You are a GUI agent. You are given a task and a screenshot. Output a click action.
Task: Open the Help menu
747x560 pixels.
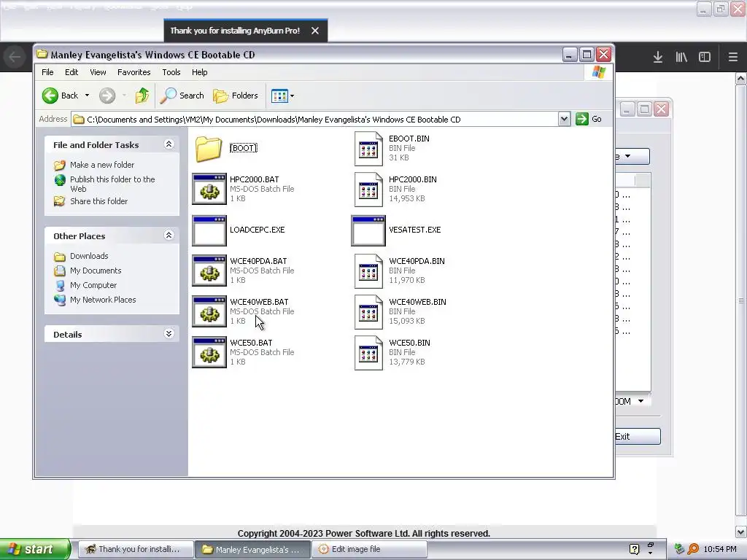pos(200,72)
